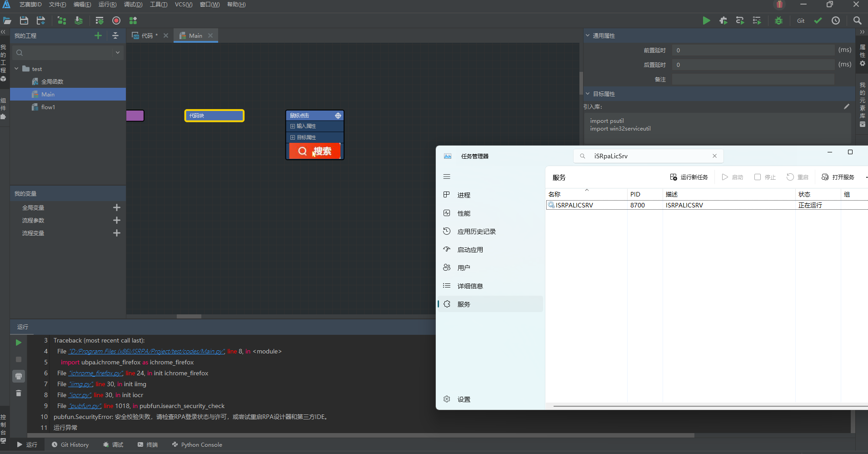Click the green Git commit checkmark
868x454 pixels.
818,20
